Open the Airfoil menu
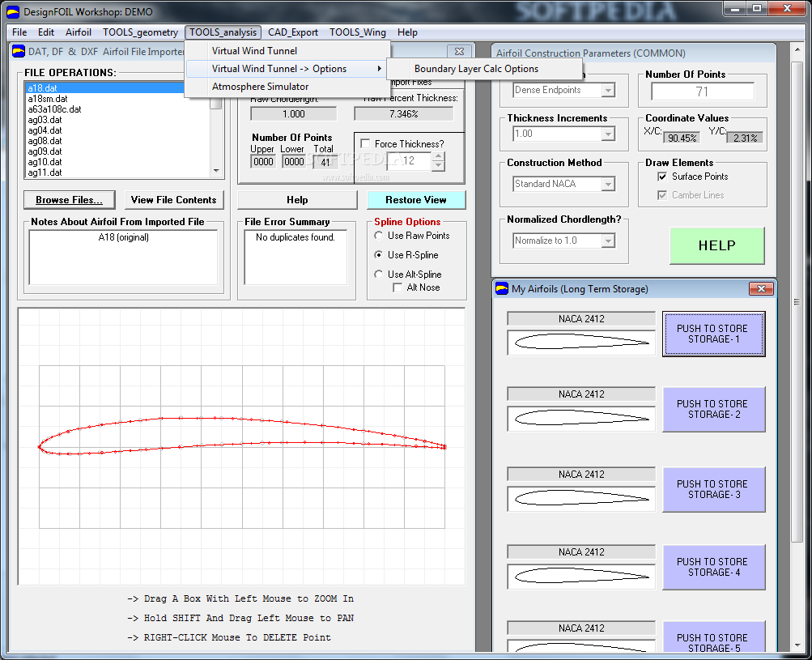This screenshot has width=812, height=660. point(79,32)
